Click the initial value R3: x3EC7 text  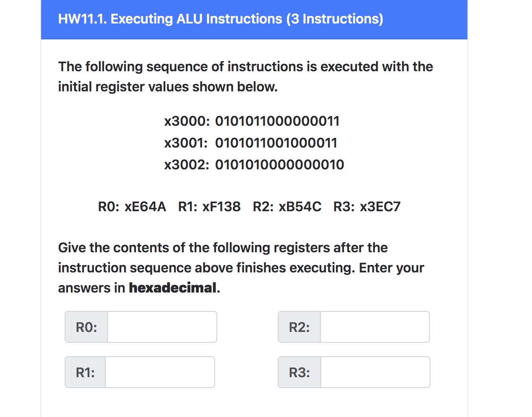coord(366,206)
